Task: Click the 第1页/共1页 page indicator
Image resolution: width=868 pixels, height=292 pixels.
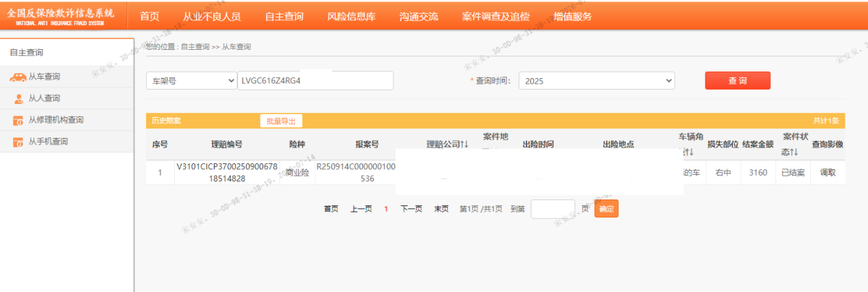Action: point(481,209)
